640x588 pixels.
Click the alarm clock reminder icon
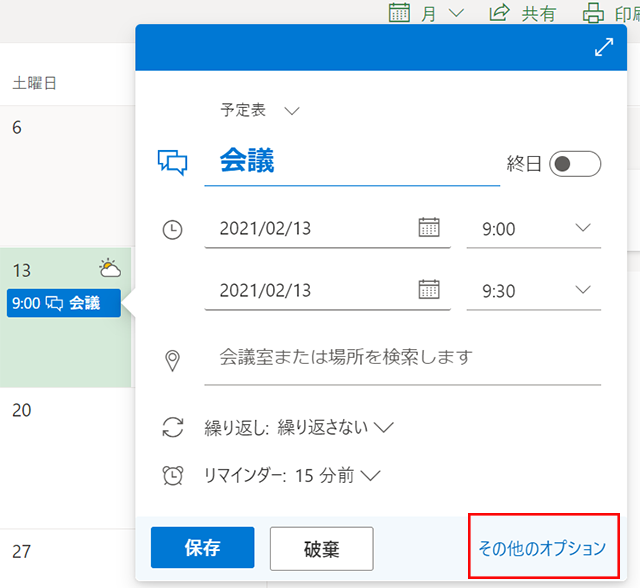(173, 475)
